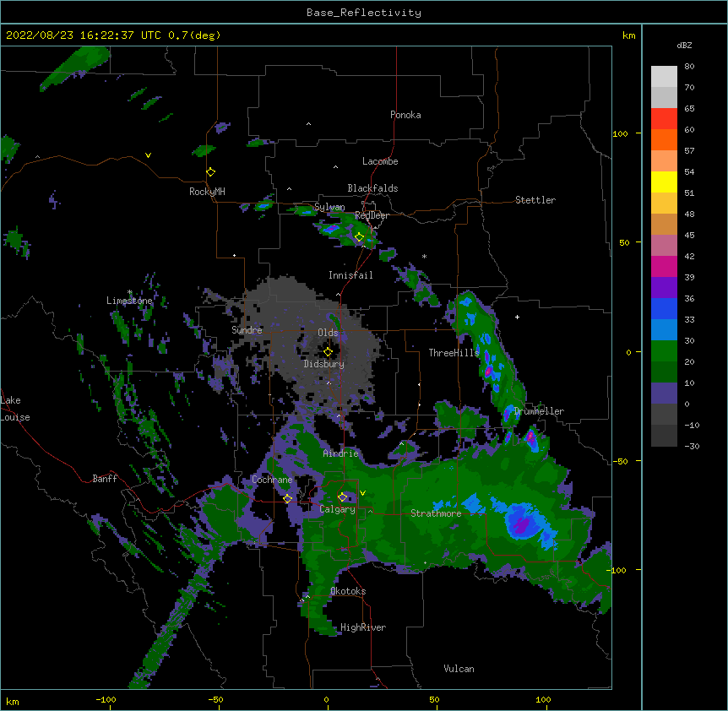Screen dimensions: 728x711
Task: Click the Banff label
Action: [105, 479]
